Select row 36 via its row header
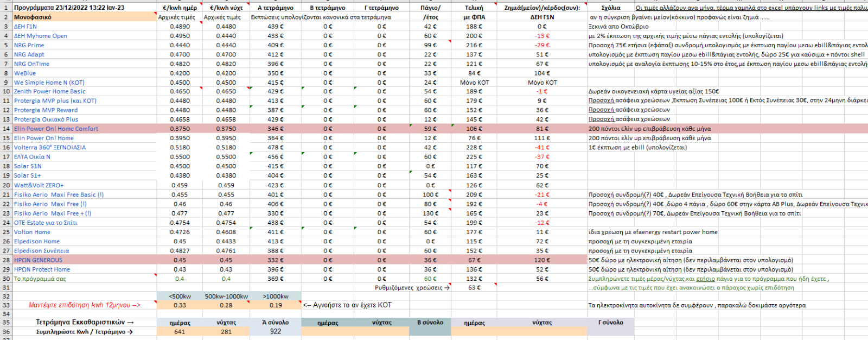Image resolution: width=868 pixels, height=340 pixels. click(6, 331)
